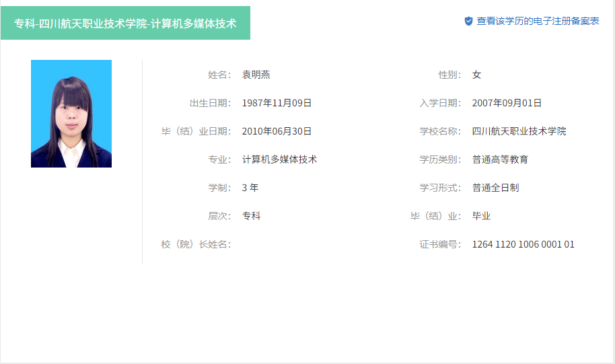Click the 学校名称 label
The height and width of the screenshot is (364, 615).
pos(441,131)
